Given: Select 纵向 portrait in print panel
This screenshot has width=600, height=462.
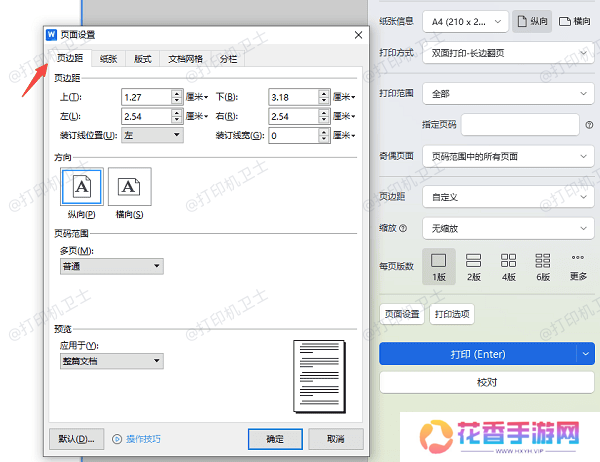Looking at the screenshot, I should (532, 21).
